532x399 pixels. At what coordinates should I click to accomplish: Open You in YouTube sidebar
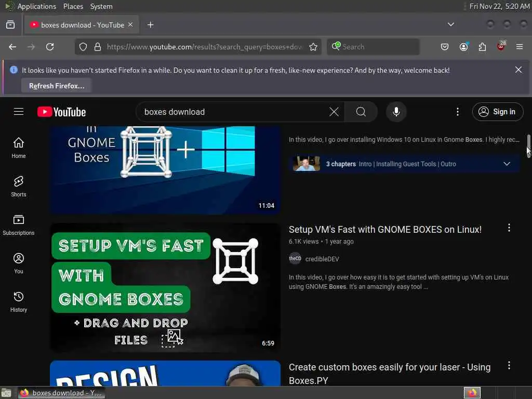coord(19,263)
